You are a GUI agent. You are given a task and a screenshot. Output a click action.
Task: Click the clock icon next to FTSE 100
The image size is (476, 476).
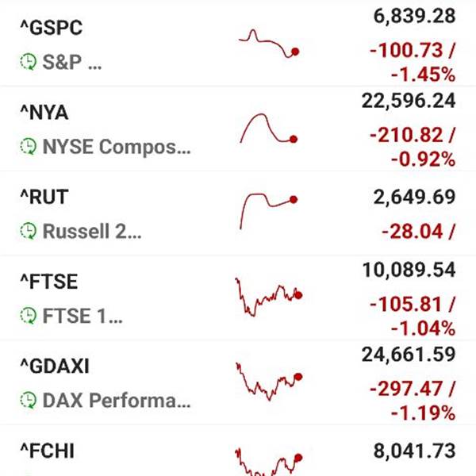[x=29, y=316]
